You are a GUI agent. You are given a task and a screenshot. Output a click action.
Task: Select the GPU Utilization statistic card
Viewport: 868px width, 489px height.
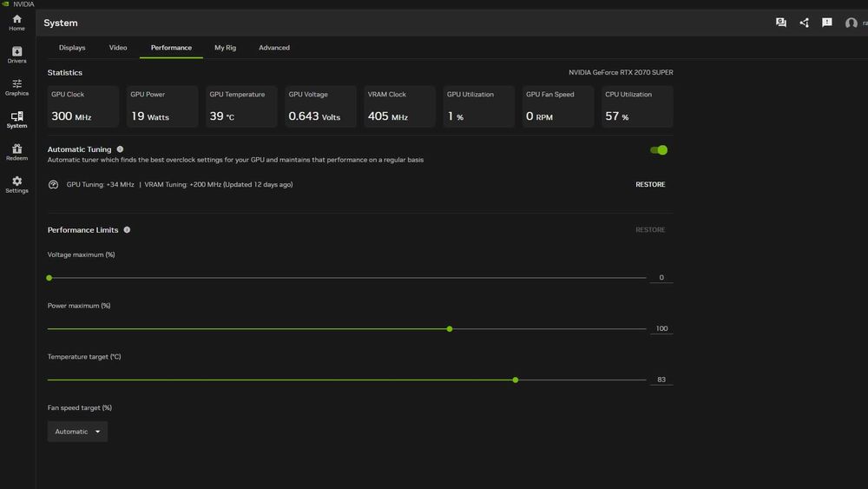point(479,106)
